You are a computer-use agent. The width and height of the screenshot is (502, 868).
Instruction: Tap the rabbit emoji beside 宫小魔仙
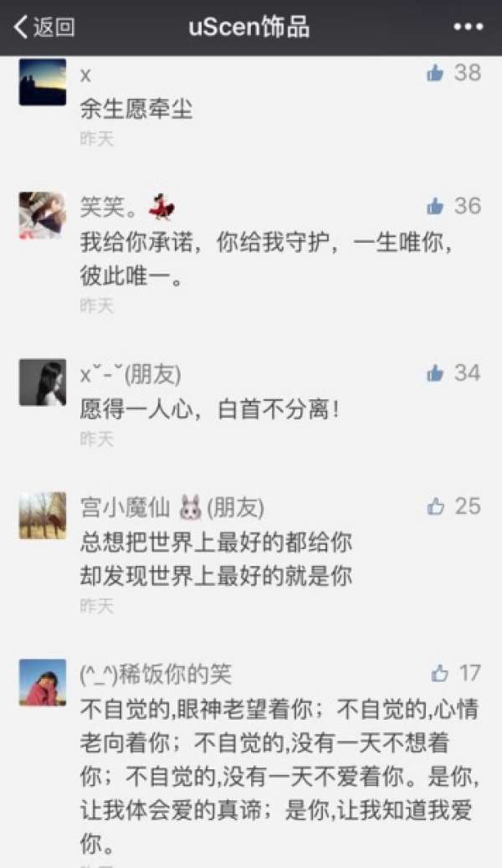(x=191, y=507)
